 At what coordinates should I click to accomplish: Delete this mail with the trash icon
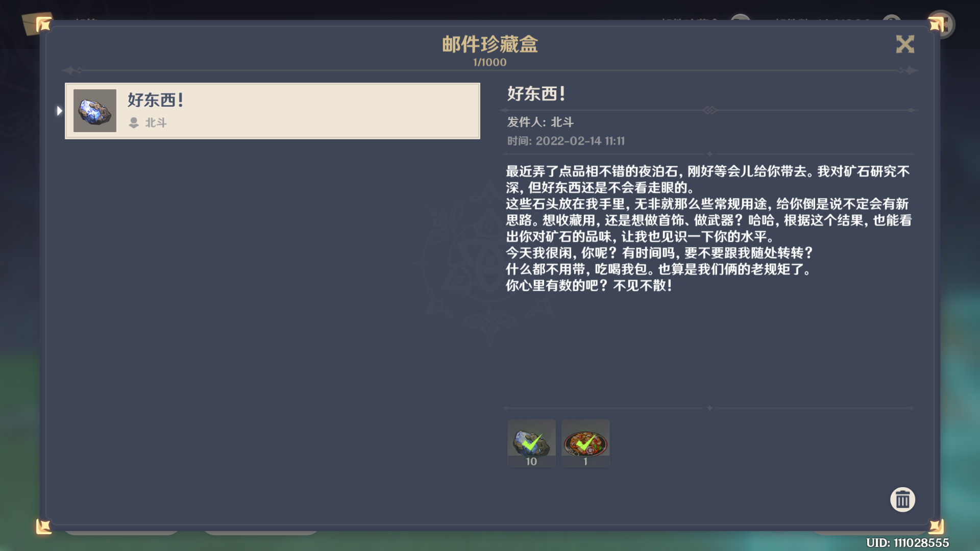[902, 499]
